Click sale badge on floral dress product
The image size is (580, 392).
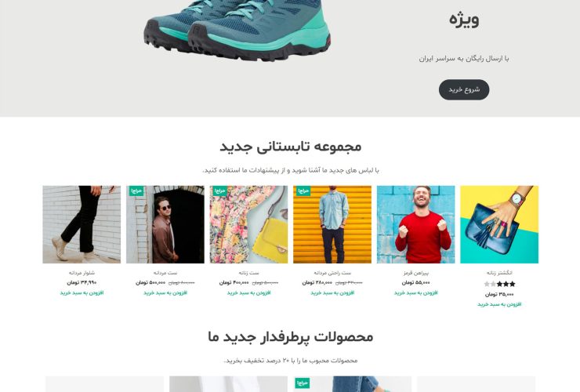coord(219,191)
